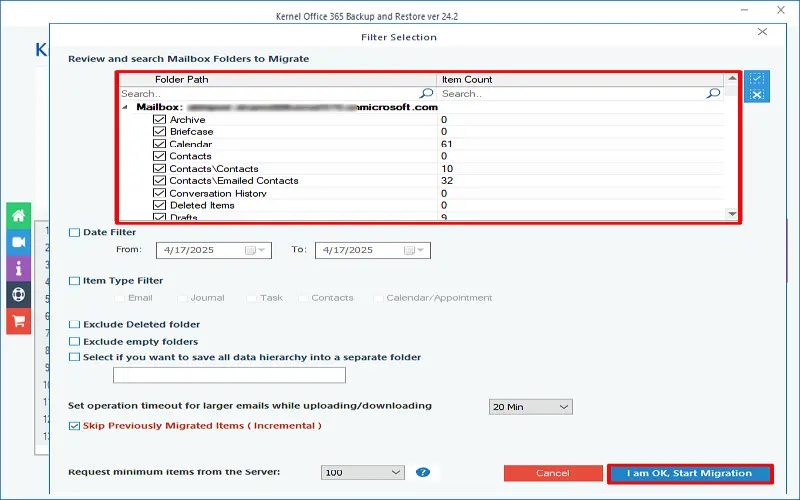The image size is (800, 500).
Task: Check Exclude Deleted folder
Action: (x=74, y=324)
